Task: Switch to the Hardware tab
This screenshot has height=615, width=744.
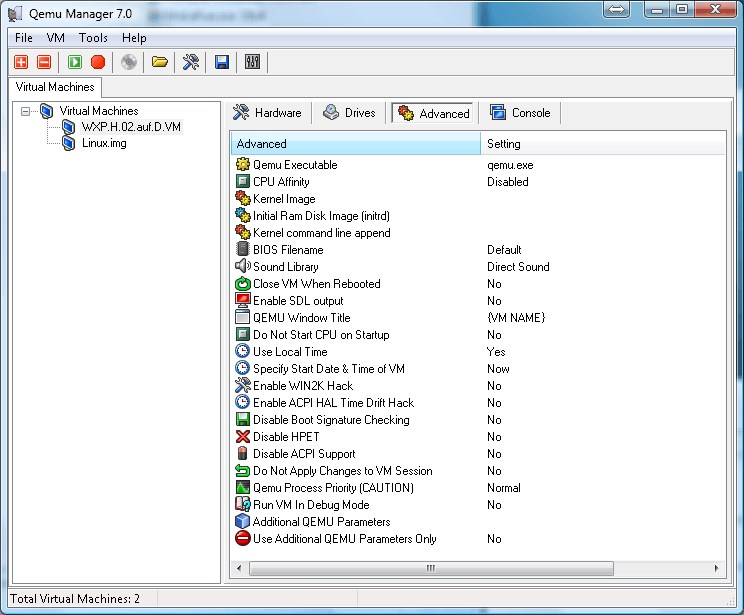Action: click(267, 113)
